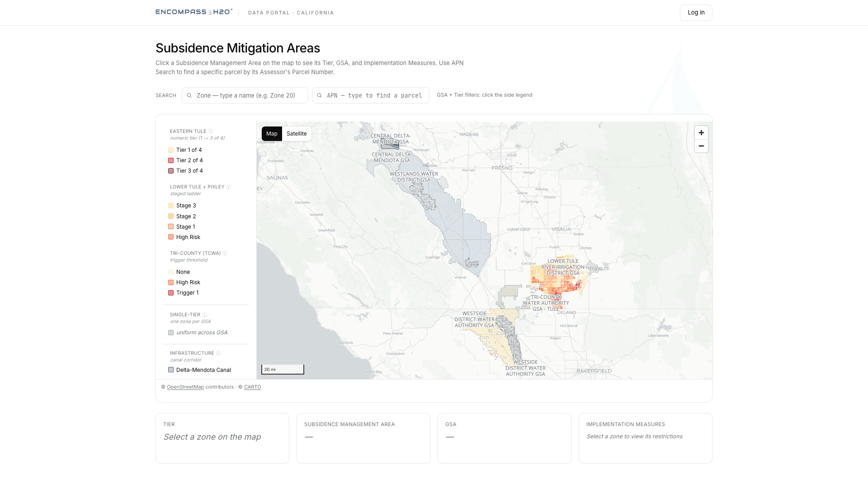Select Tri-County Water Authority GSA - Tule label
The height and width of the screenshot is (488, 868).
(x=546, y=303)
